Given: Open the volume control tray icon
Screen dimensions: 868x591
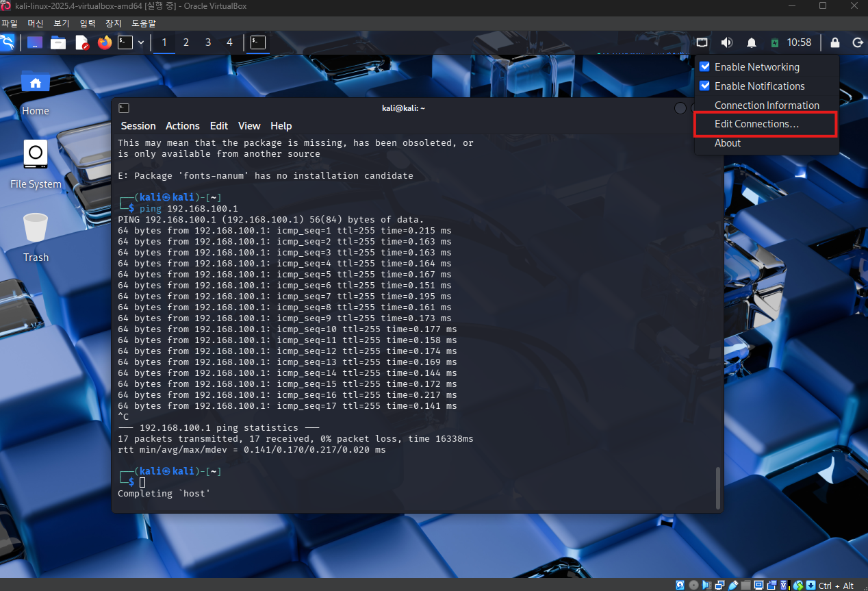Looking at the screenshot, I should tap(726, 42).
